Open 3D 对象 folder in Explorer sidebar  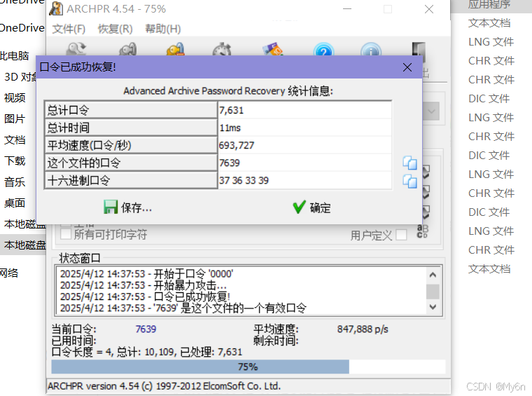click(x=20, y=77)
